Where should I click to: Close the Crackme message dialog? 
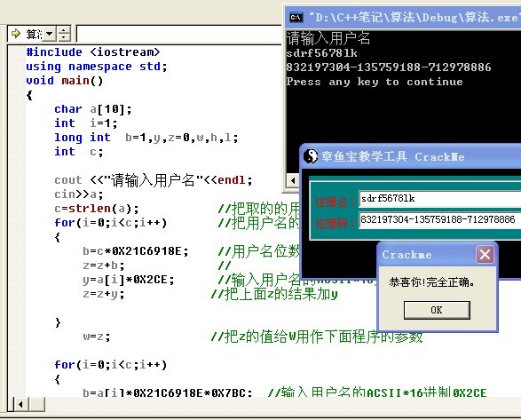(x=485, y=255)
